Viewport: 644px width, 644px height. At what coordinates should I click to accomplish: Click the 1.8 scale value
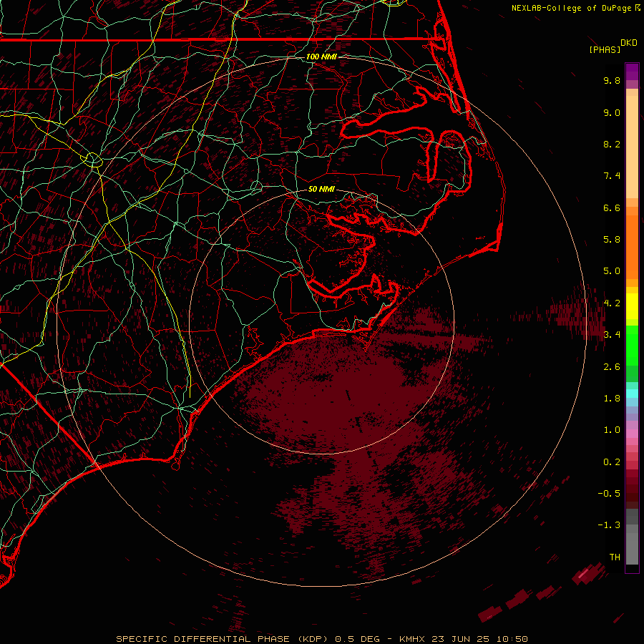coord(612,399)
